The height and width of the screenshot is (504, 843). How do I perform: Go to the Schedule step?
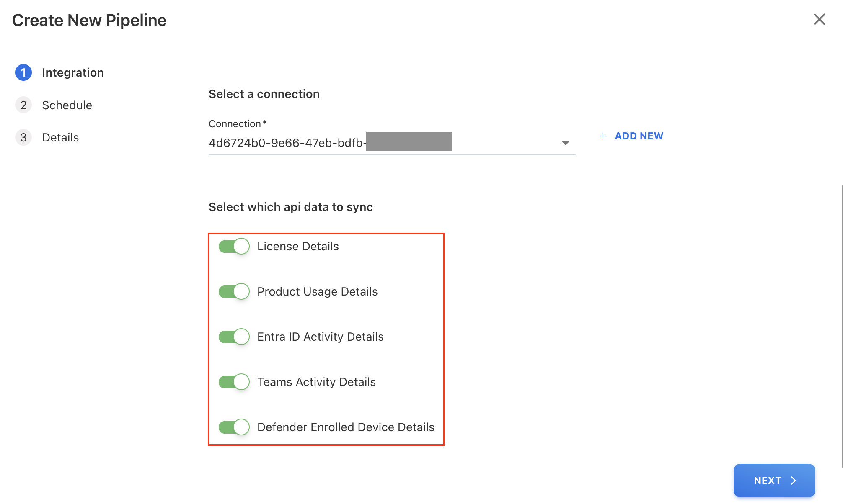[67, 105]
